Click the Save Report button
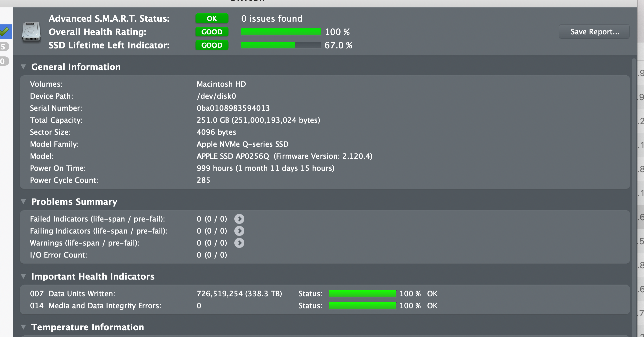This screenshot has height=337, width=644. click(594, 32)
